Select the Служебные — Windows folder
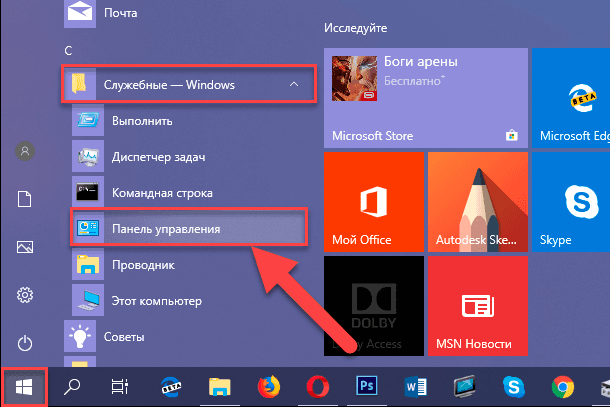 tap(189, 84)
